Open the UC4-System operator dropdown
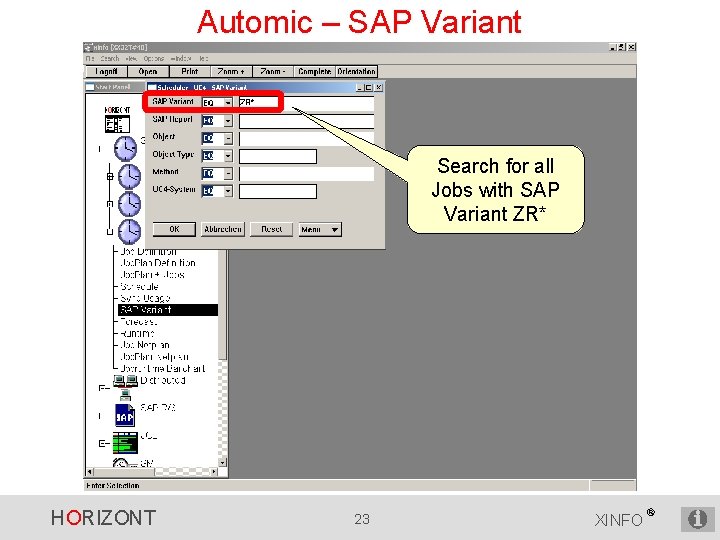The image size is (720, 540). 228,191
